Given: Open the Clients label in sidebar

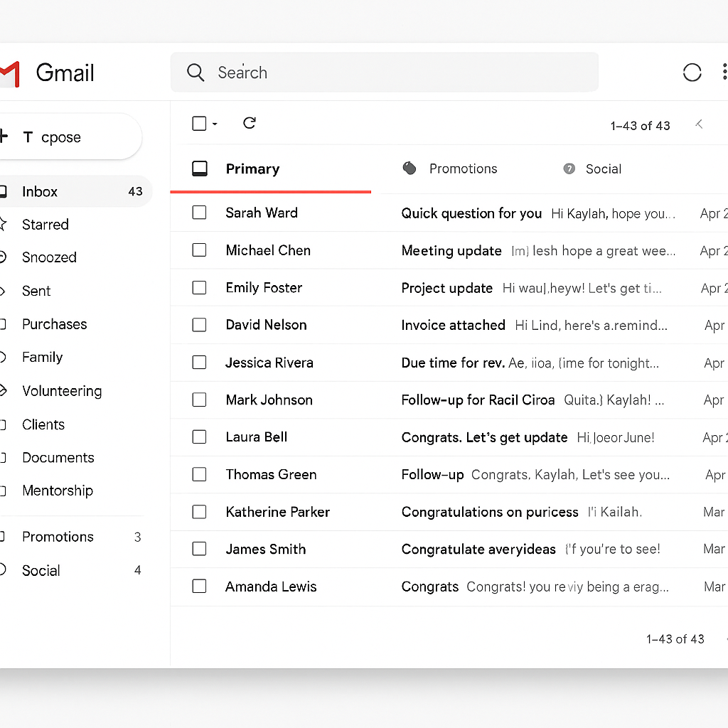Looking at the screenshot, I should pyautogui.click(x=43, y=424).
